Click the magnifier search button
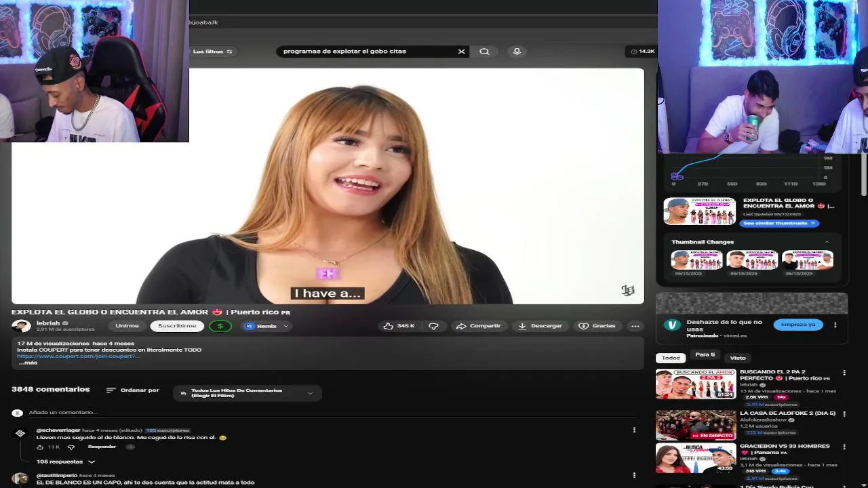 (484, 52)
